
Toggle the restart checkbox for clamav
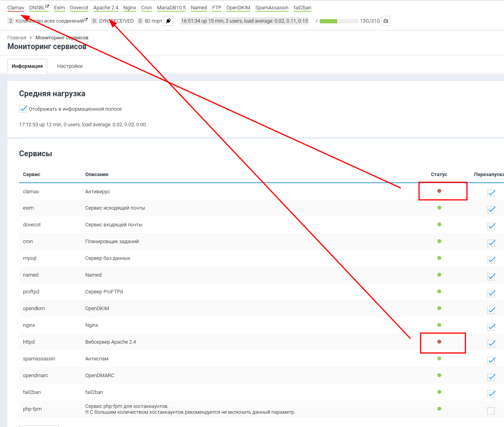coord(491,193)
